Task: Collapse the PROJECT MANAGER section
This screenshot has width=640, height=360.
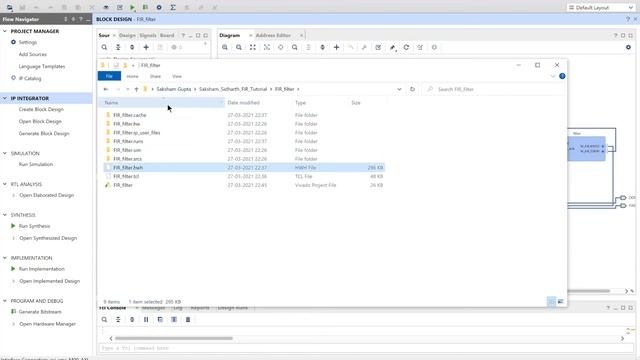Action: point(5,31)
